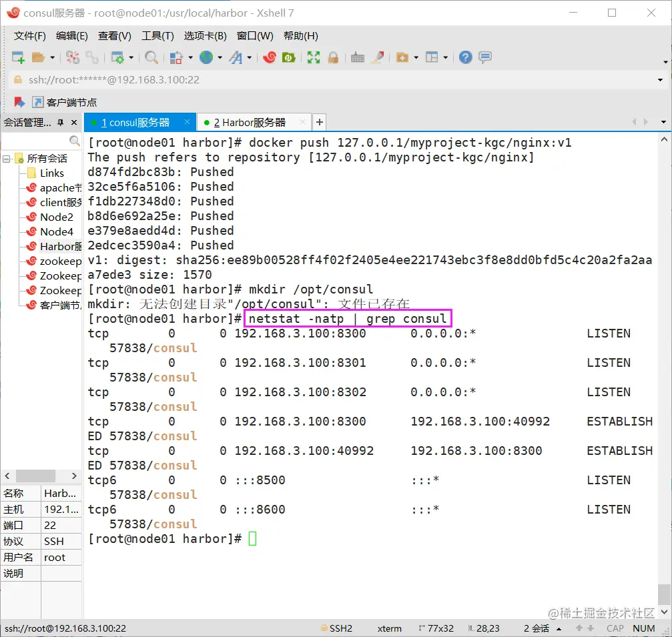Click terminal scrollbar down arrow
This screenshot has width=672, height=637.
coord(664,612)
